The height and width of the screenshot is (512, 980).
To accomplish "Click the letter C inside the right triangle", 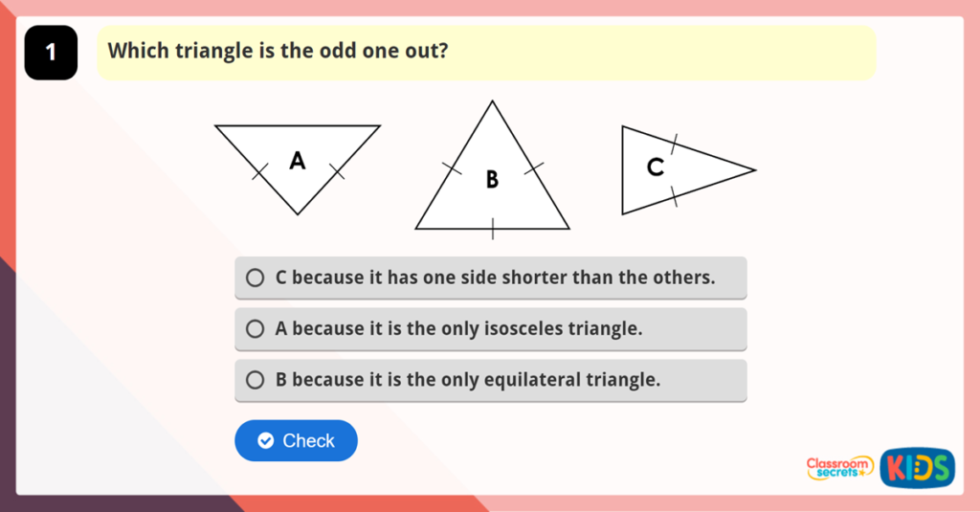I will pyautogui.click(x=655, y=168).
